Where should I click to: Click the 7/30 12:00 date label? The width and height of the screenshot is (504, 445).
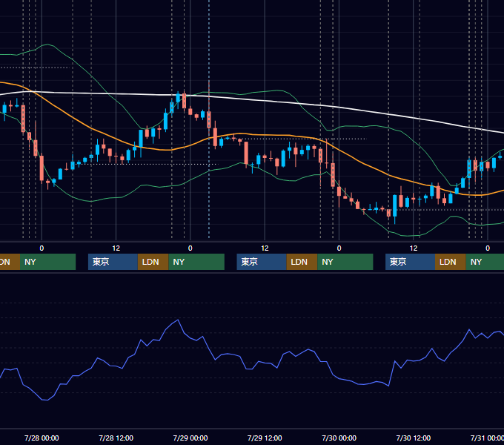[414, 438]
